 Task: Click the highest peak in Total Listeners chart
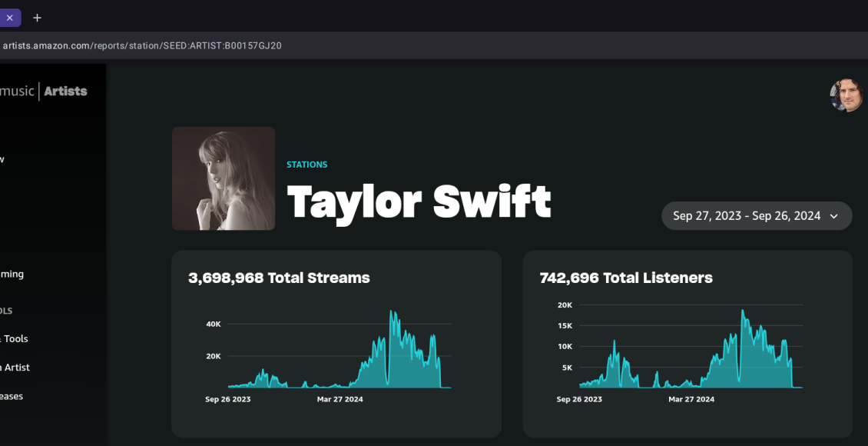point(742,311)
